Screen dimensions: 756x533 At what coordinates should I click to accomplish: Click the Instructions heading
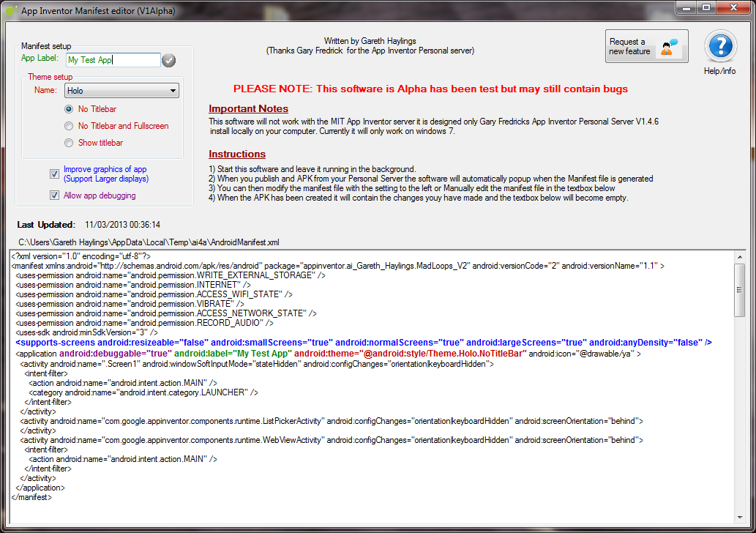click(236, 154)
